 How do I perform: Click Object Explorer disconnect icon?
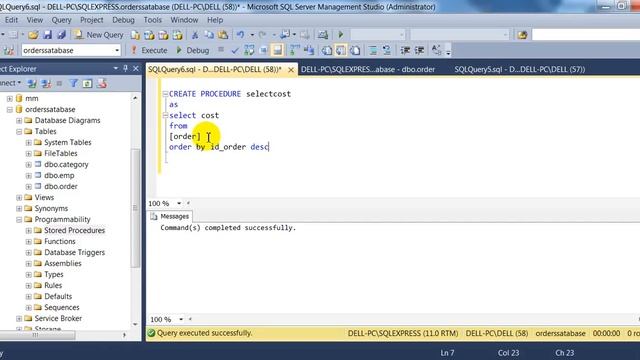[46, 84]
